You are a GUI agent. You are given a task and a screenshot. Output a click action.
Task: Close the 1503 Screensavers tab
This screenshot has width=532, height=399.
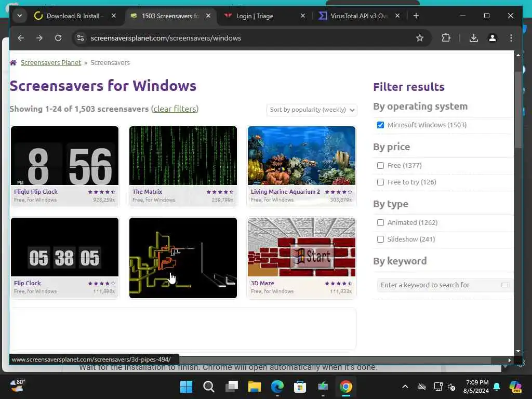click(x=208, y=16)
